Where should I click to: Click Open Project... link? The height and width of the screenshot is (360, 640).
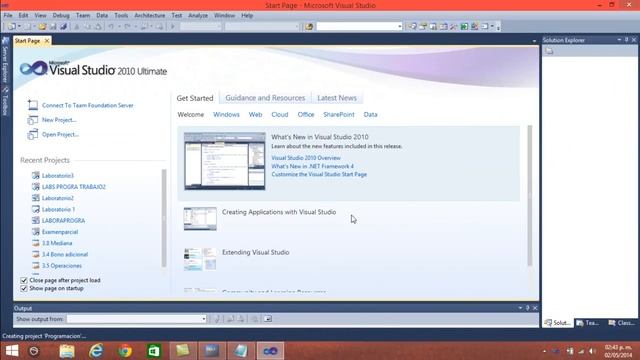60,134
